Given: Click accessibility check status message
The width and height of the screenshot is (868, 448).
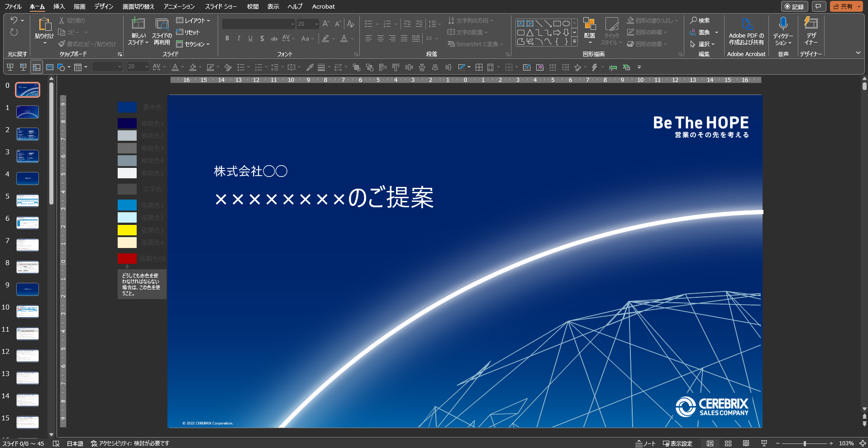Looking at the screenshot, I should tap(130, 443).
